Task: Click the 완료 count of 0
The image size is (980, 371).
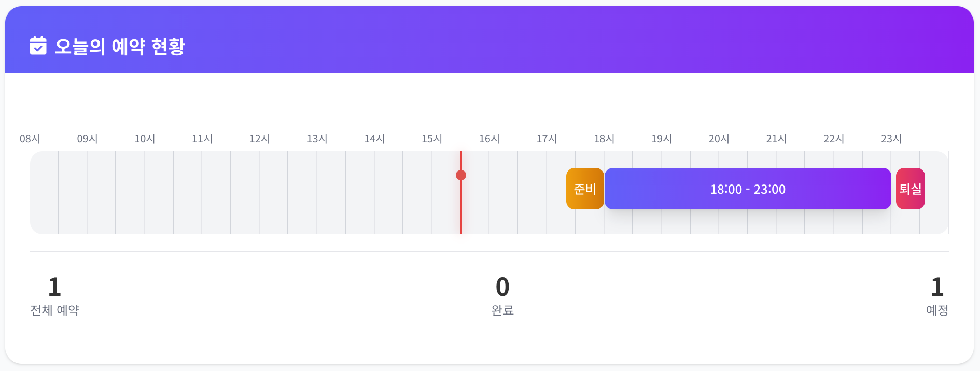Action: [x=502, y=287]
